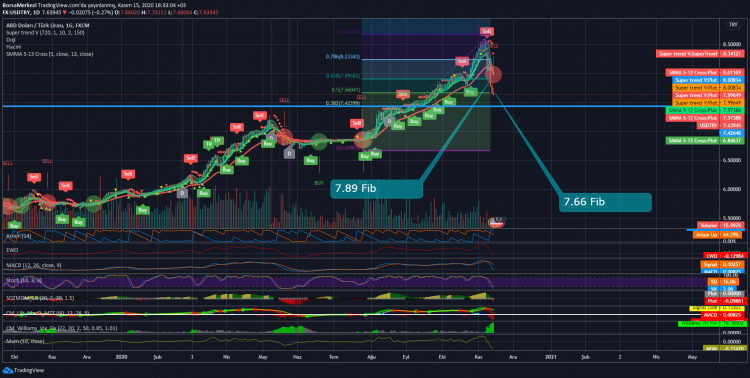Click the 0.382(7.42399) Fibonacci level label
The height and width of the screenshot is (378, 750).
[343, 103]
